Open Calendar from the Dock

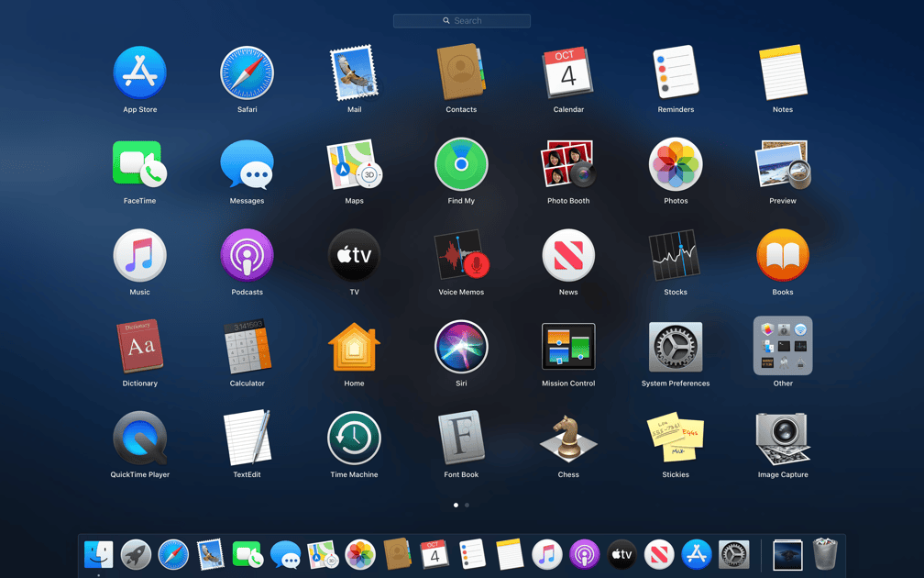coord(434,554)
